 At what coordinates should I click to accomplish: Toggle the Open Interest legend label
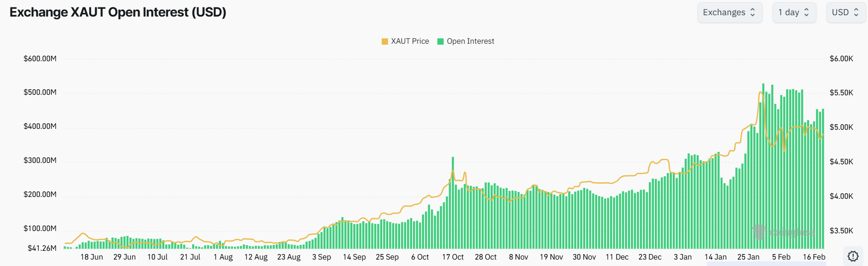point(470,41)
